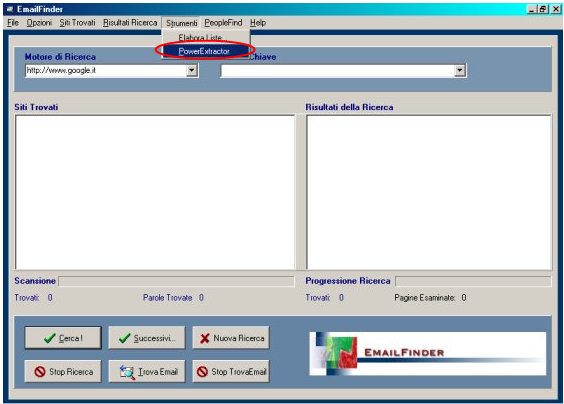Expand the keyword combo box arrow
The width and height of the screenshot is (564, 404).
[x=460, y=71]
